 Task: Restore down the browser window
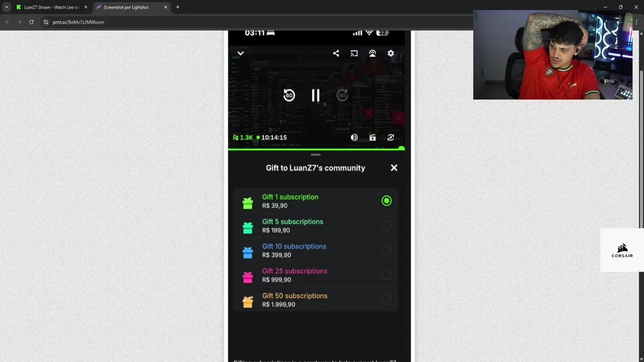click(x=621, y=7)
